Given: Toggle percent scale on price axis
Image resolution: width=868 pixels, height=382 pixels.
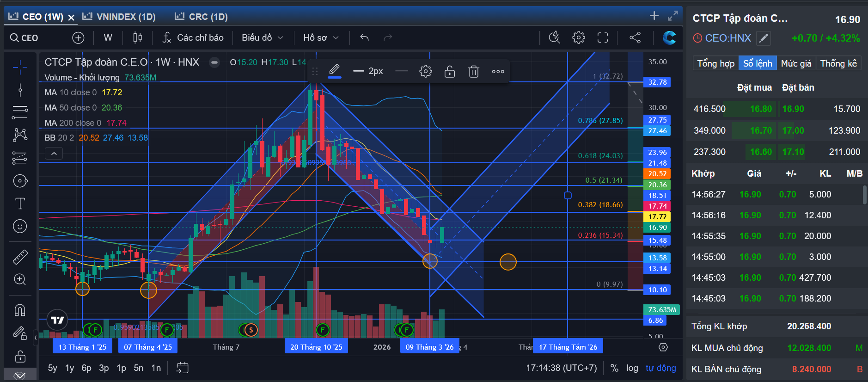Looking at the screenshot, I should pos(614,368).
